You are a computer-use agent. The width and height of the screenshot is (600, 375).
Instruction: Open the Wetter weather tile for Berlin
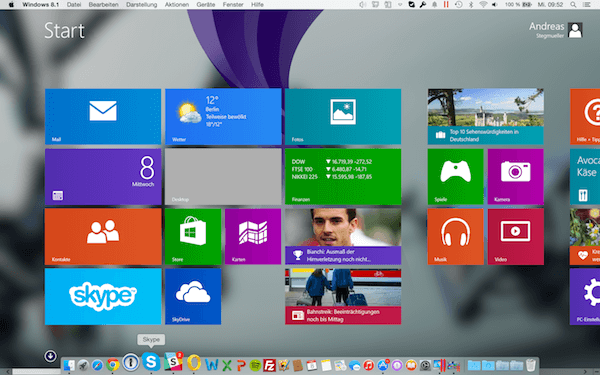click(223, 117)
